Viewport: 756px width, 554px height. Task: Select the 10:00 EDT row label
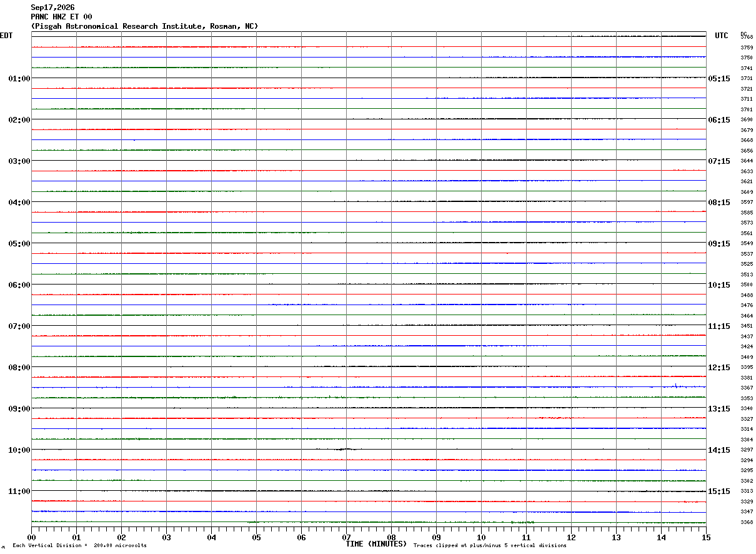(x=19, y=450)
